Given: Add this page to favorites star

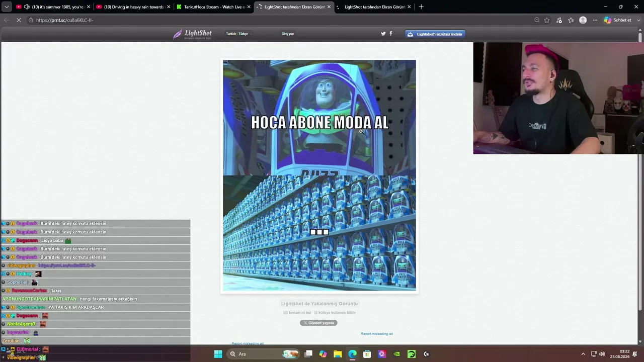Looking at the screenshot, I should pos(547,20).
